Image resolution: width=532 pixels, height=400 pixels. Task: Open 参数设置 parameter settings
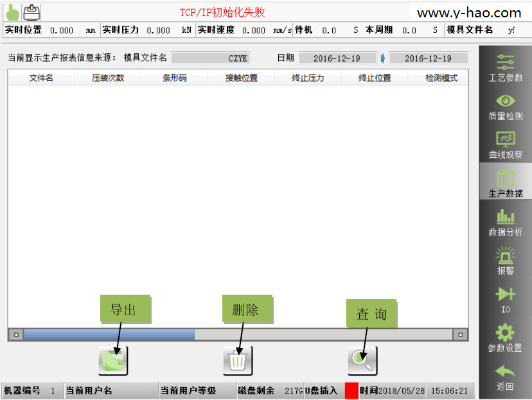(505, 338)
